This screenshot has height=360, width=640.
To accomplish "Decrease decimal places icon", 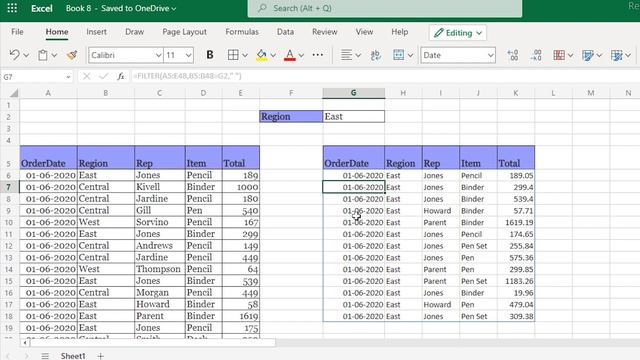I will pos(536,55).
